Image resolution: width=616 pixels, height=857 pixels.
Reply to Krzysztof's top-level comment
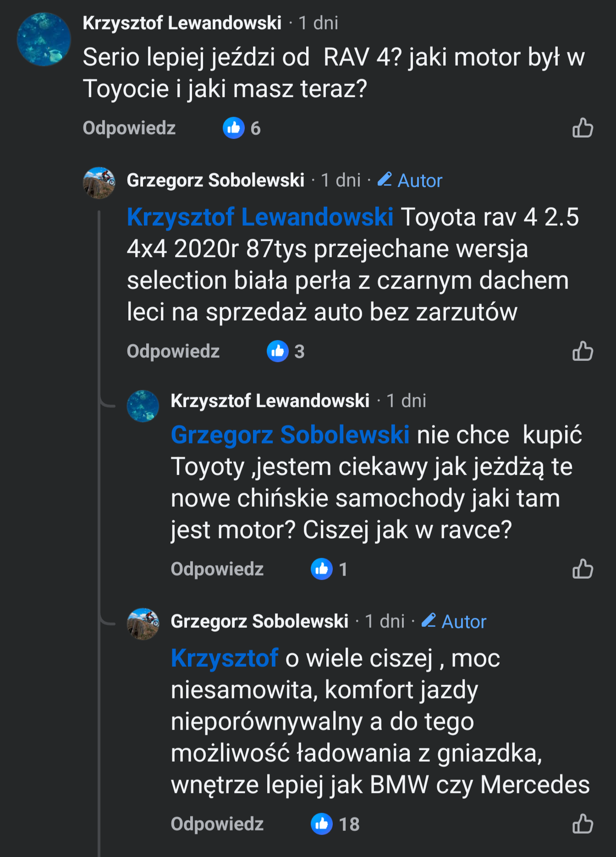point(129,128)
